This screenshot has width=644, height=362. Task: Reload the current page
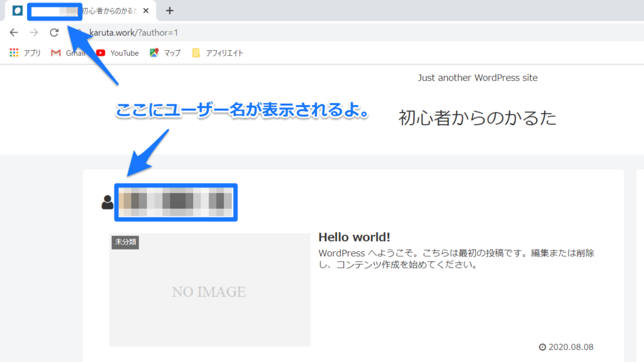point(54,33)
